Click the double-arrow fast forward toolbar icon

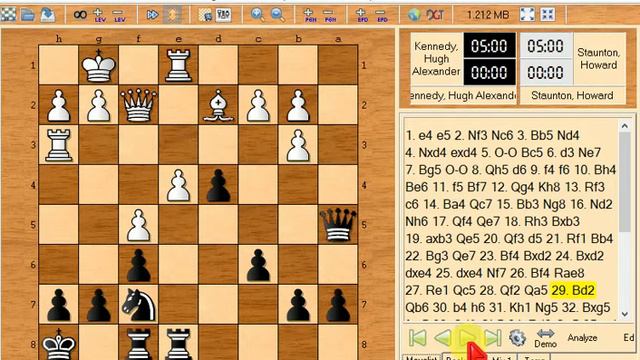pyautogui.click(x=152, y=15)
